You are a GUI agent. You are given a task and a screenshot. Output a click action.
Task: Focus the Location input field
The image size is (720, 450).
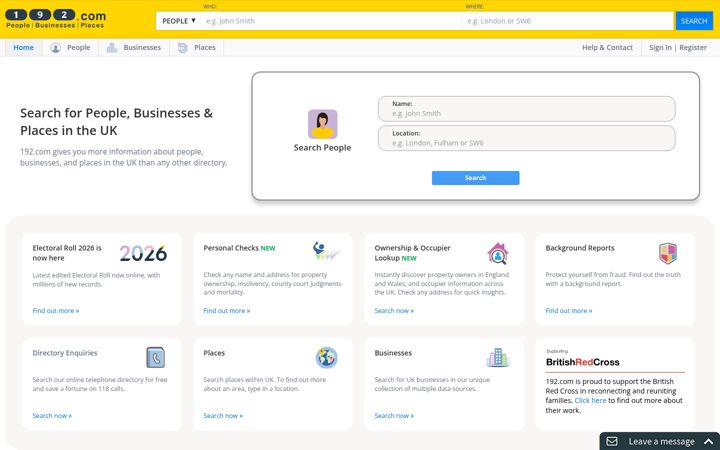(526, 138)
